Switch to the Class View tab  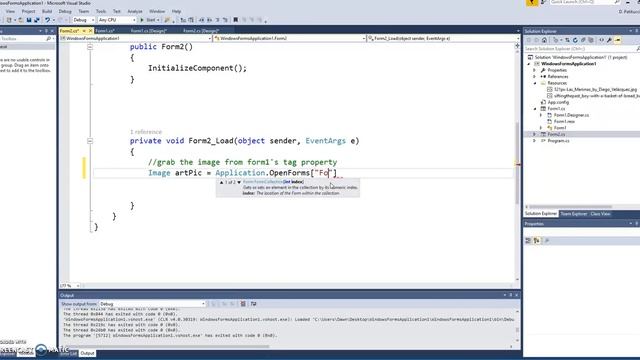pyautogui.click(x=600, y=214)
